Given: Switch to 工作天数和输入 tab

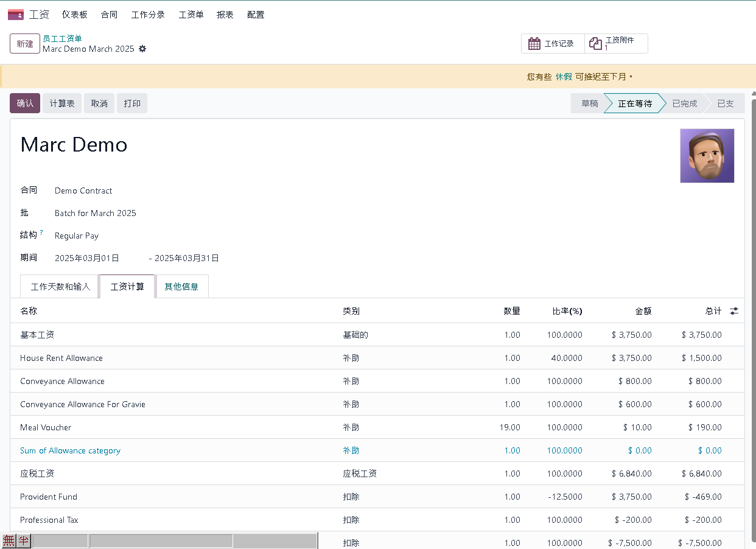Looking at the screenshot, I should [60, 287].
